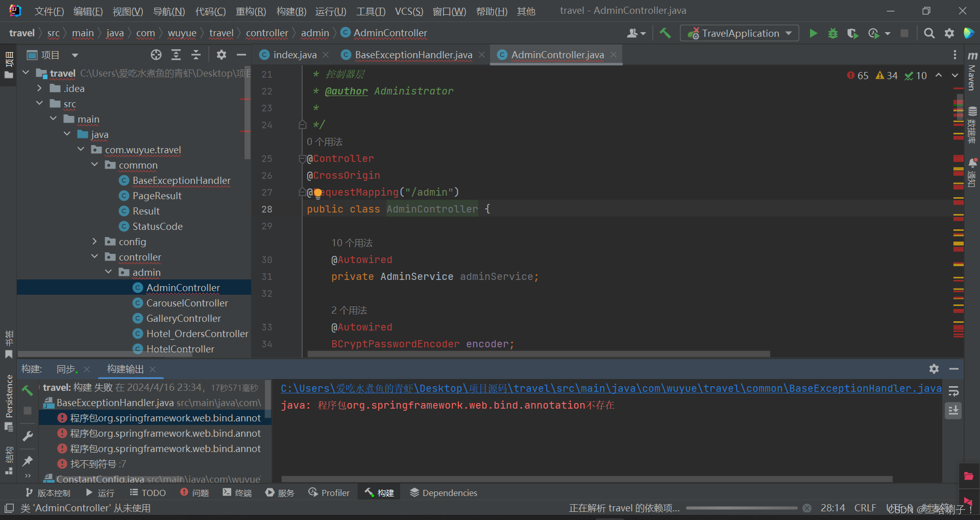The width and height of the screenshot is (980, 520).
Task: Collapse the common package
Action: pos(94,165)
